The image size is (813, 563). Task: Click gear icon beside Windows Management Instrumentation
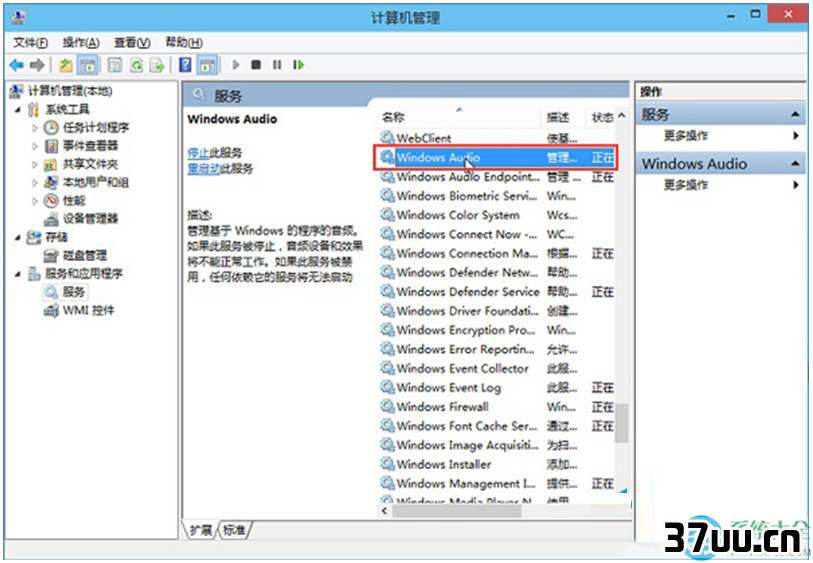click(387, 483)
